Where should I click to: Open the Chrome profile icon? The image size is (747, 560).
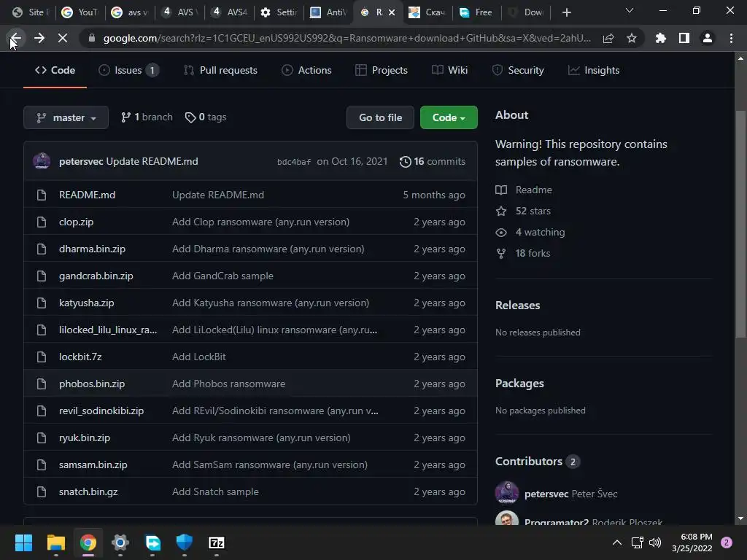[x=708, y=38]
